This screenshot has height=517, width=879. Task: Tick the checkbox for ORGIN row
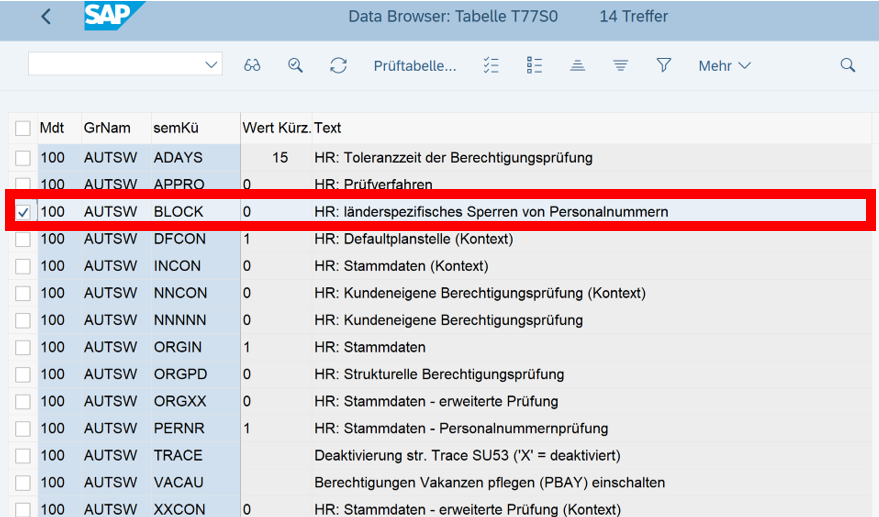[23, 348]
